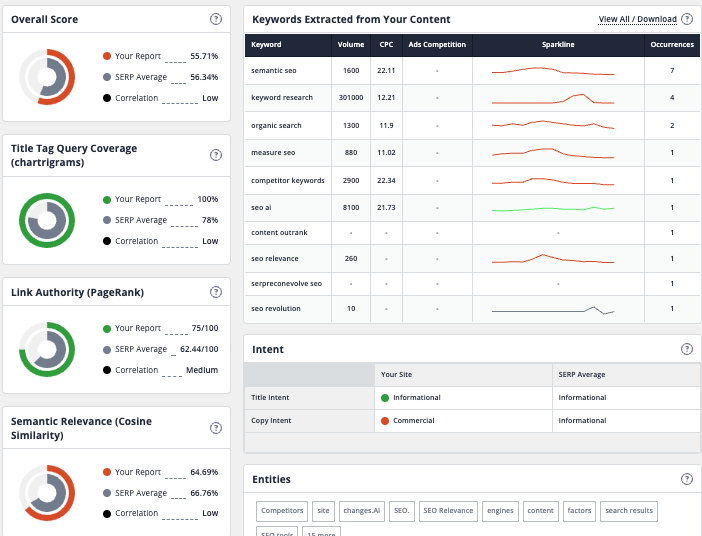Show help for the Entities panel
702x536 pixels.
click(687, 479)
